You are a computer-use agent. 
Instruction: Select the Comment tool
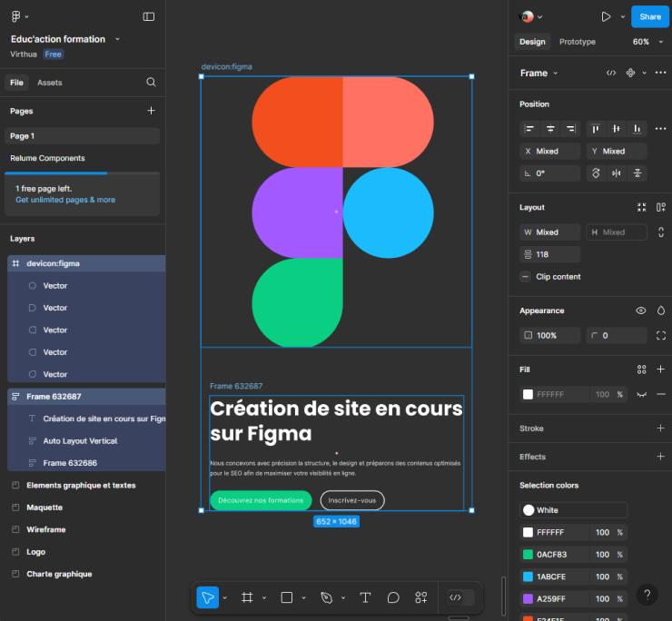point(393,597)
